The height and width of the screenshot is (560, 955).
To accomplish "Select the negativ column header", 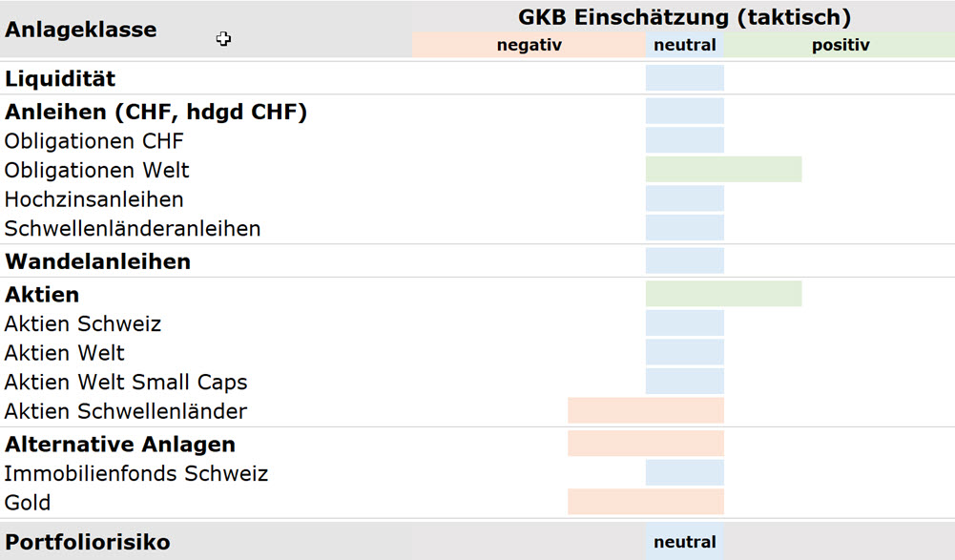I will pos(529,45).
